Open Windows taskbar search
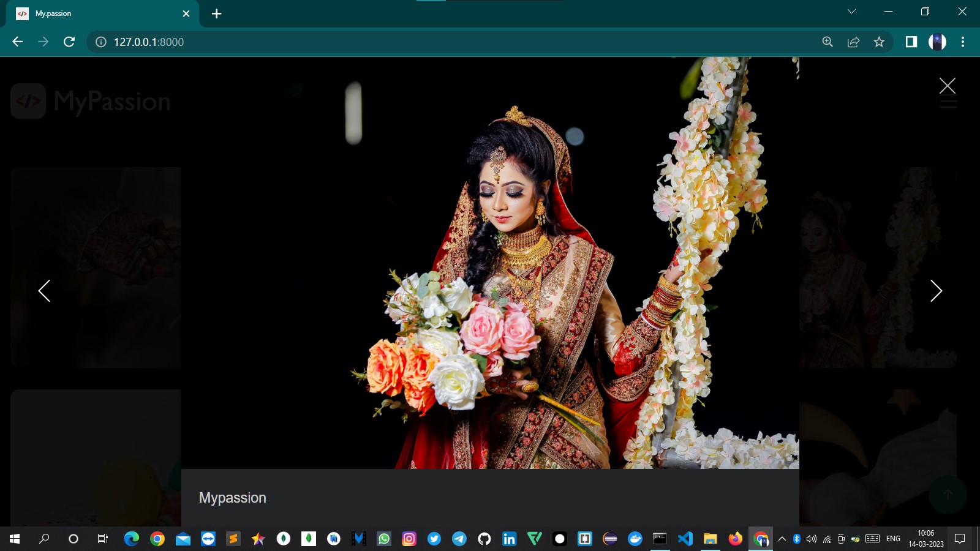 point(44,539)
